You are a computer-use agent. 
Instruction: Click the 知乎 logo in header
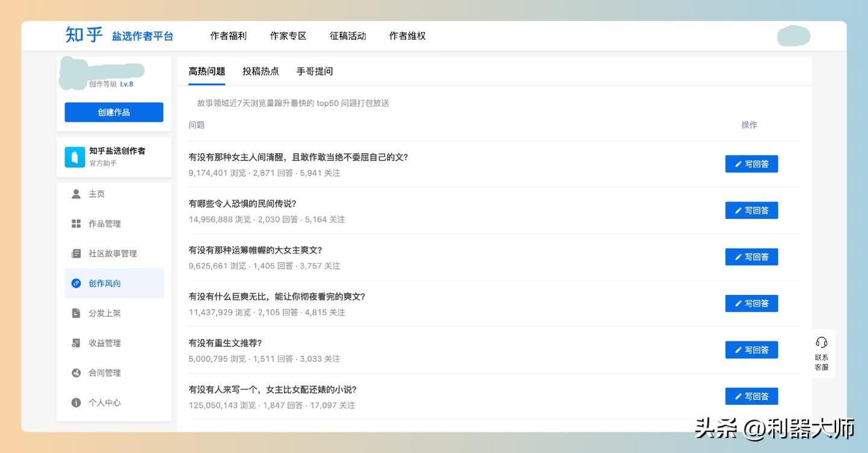84,35
